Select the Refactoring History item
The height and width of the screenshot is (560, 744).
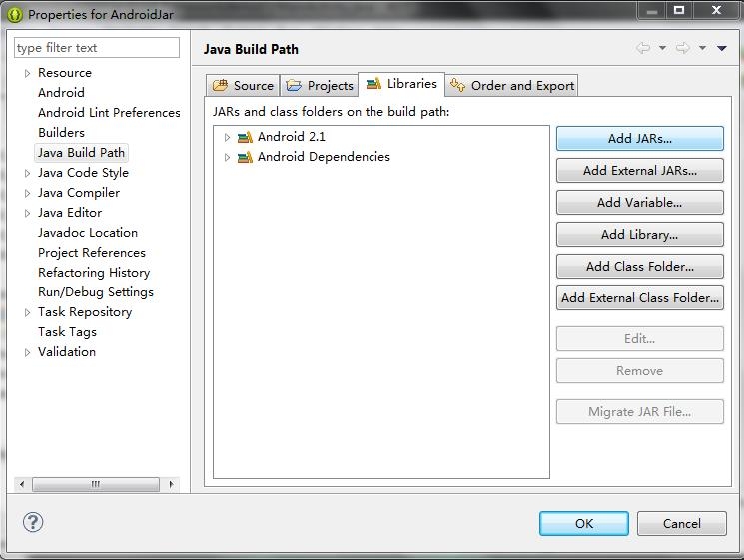pos(94,273)
